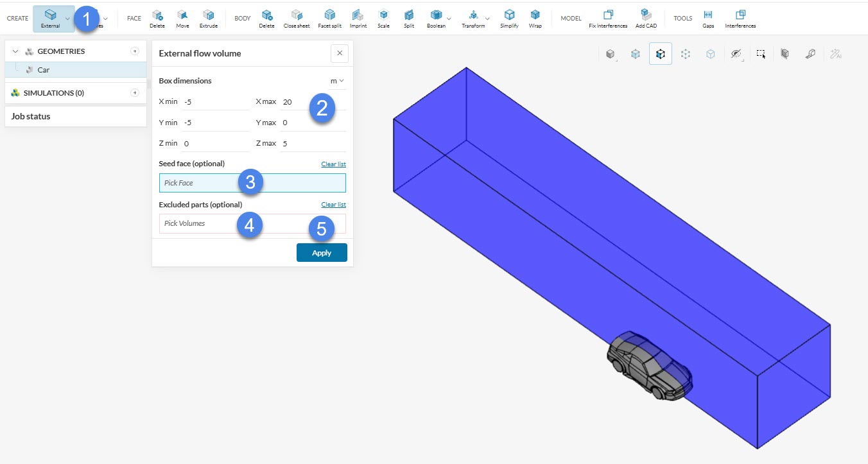
Task: Click Fix interferences in Model group
Action: 608,19
